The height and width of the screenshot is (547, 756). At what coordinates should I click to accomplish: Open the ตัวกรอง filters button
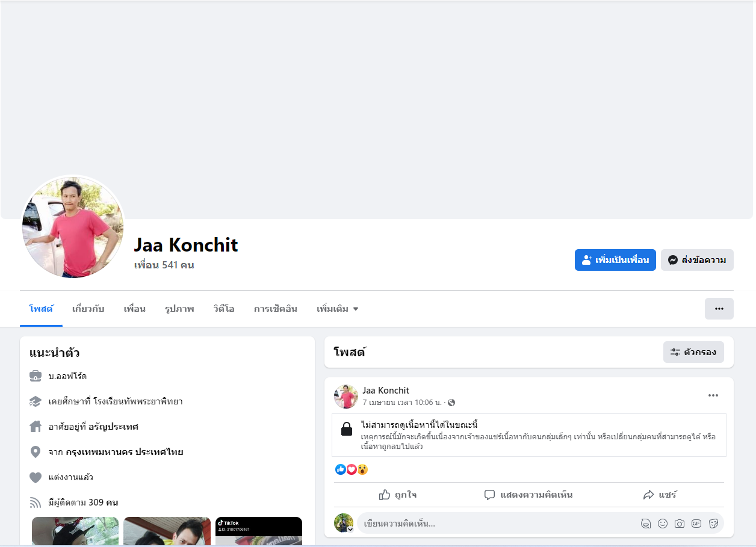(x=693, y=352)
